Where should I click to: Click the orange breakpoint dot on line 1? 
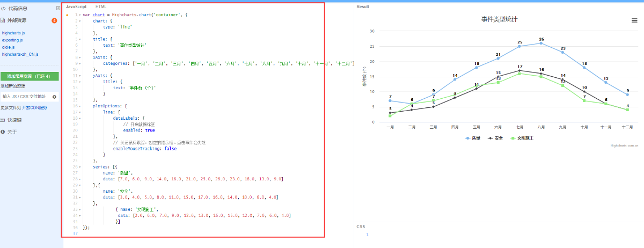67,15
